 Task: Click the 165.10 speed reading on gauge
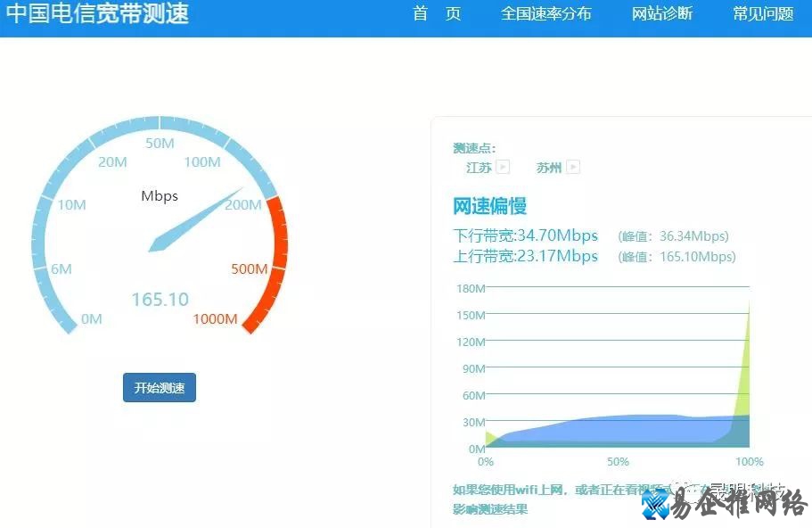(x=160, y=301)
